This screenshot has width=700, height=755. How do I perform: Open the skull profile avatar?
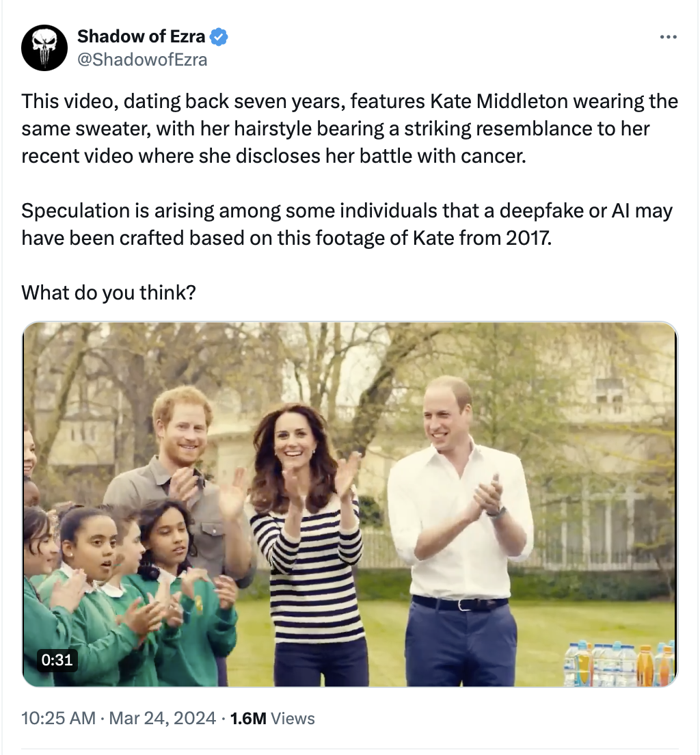pos(44,48)
